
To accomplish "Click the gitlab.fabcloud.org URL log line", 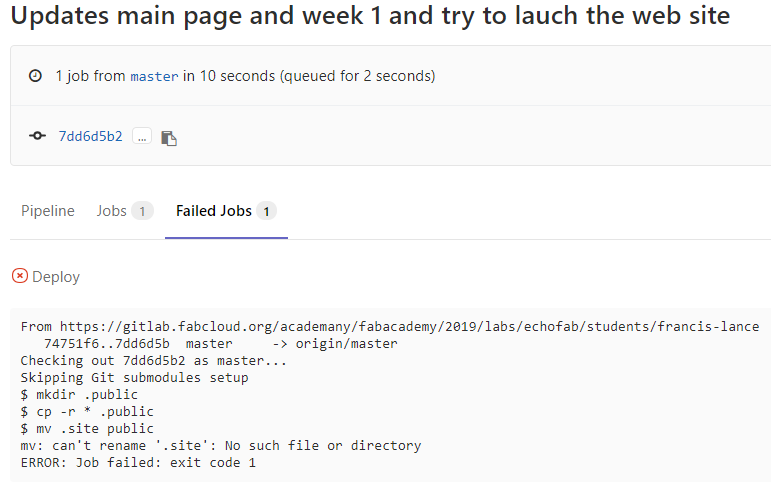I will tap(390, 327).
